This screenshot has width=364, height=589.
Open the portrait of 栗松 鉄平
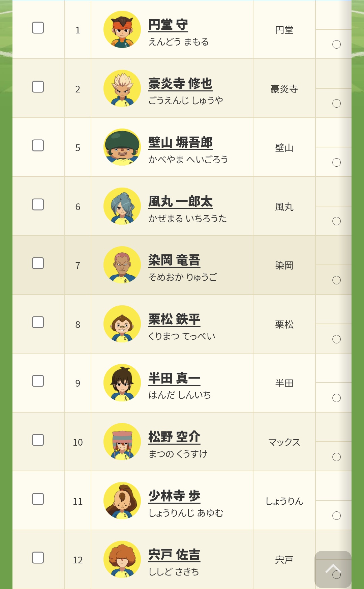pos(122,324)
